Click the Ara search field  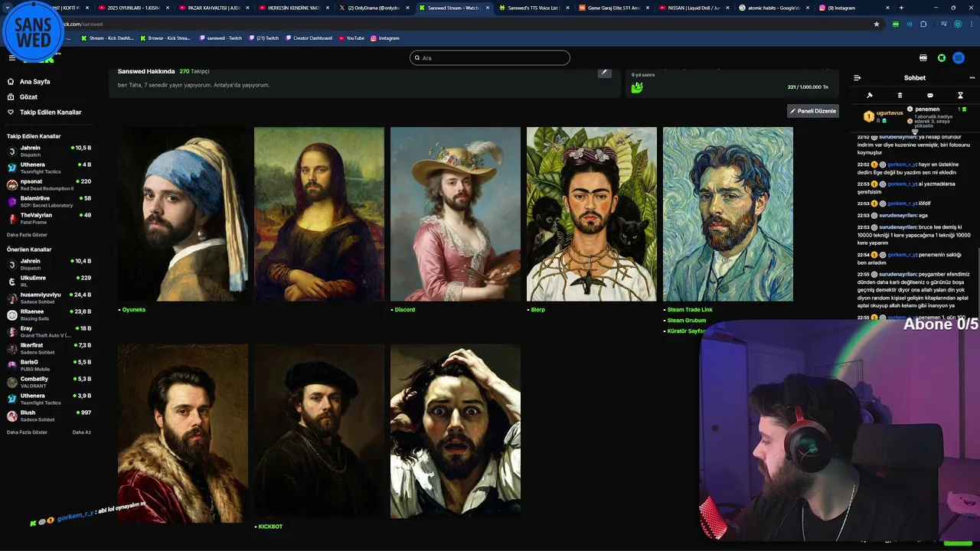tap(490, 57)
